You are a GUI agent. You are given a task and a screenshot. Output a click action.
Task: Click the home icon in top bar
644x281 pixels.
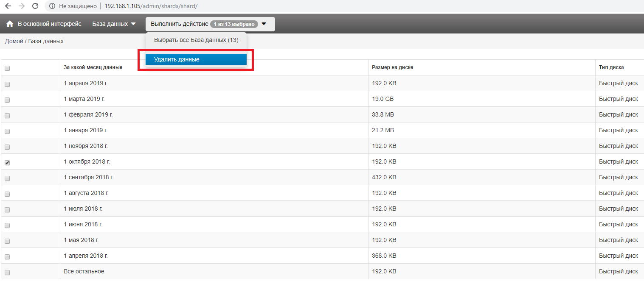coord(10,24)
